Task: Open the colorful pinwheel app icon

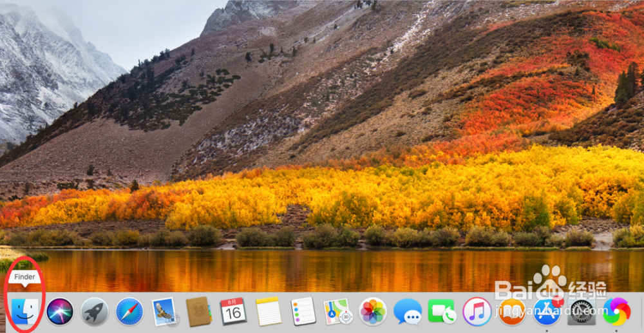Action: tap(616, 311)
